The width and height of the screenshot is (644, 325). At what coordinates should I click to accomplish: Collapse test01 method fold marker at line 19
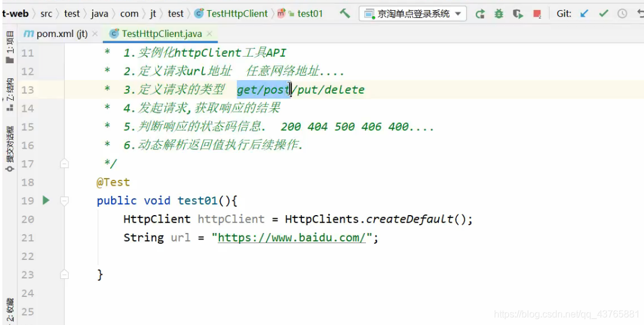pos(65,201)
